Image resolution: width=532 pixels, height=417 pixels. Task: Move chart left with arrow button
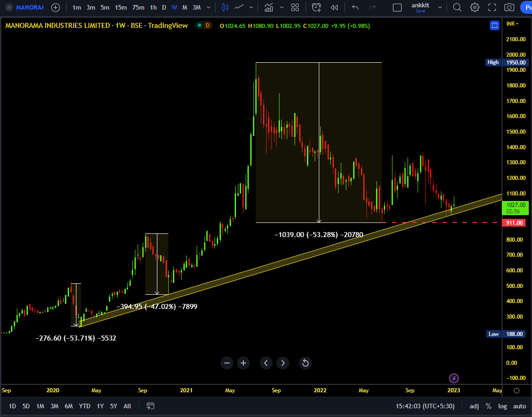[x=266, y=363]
